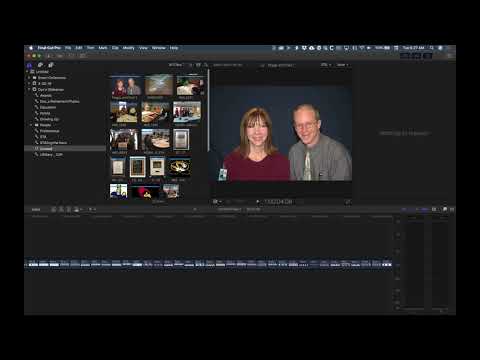
Task: Open the File menu
Action: (x=68, y=48)
